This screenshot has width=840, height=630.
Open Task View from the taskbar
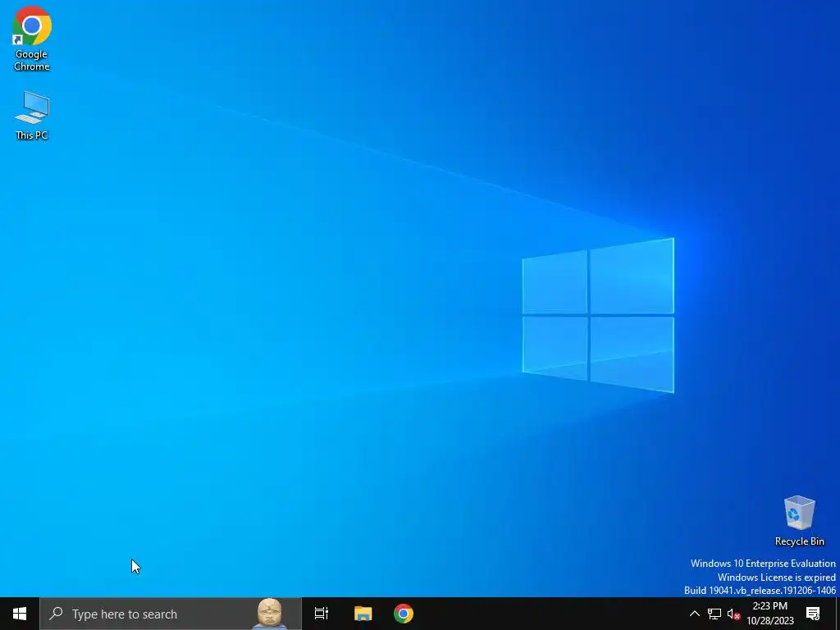point(322,614)
